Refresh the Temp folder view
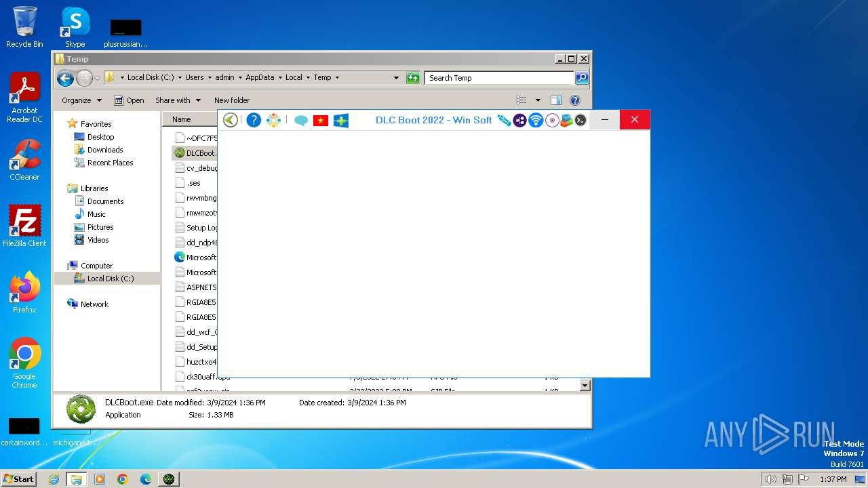Image resolution: width=868 pixels, height=488 pixels. pos(413,78)
